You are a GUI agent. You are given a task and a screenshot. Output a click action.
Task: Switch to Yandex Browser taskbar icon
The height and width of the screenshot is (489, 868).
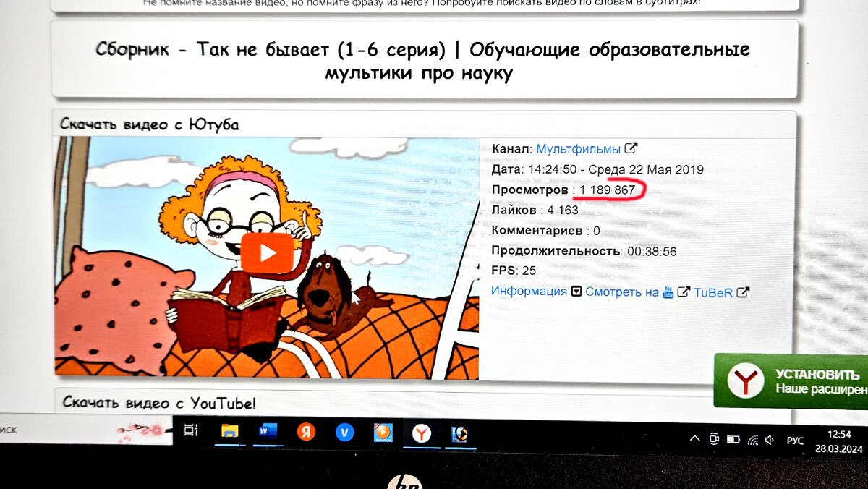click(x=422, y=434)
